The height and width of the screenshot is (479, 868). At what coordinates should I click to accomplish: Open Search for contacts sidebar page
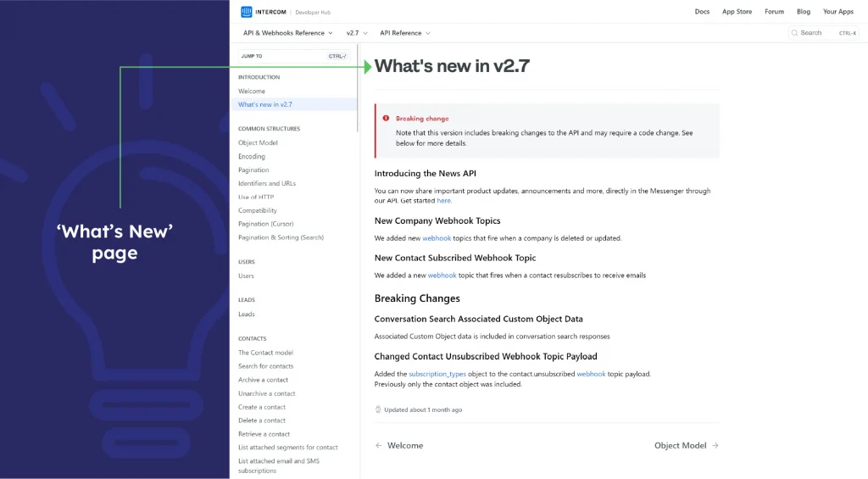(x=265, y=366)
